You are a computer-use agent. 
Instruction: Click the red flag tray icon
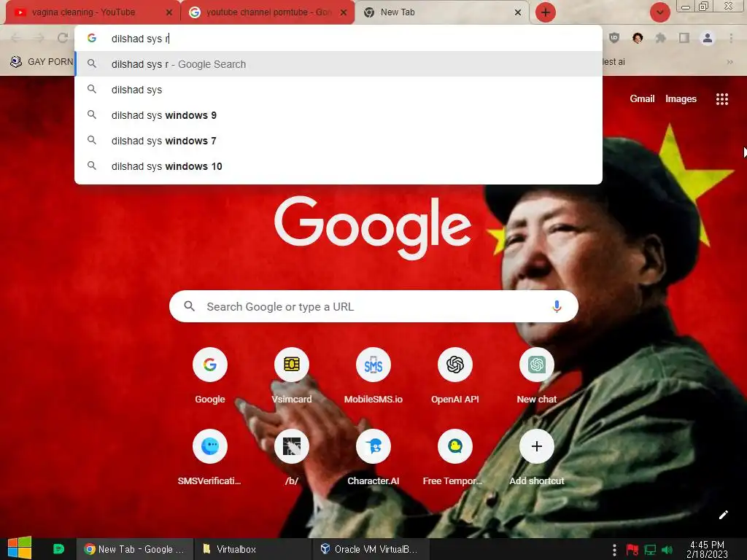[x=632, y=550]
